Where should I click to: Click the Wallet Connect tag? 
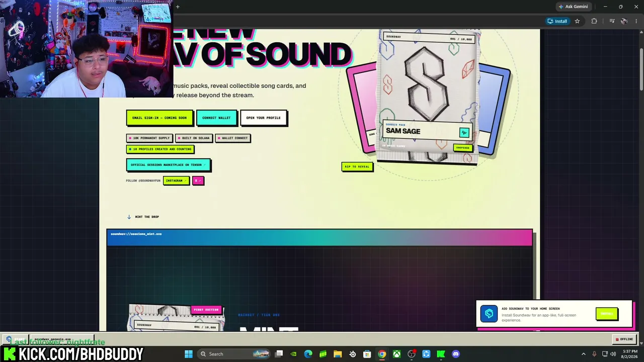point(232,138)
